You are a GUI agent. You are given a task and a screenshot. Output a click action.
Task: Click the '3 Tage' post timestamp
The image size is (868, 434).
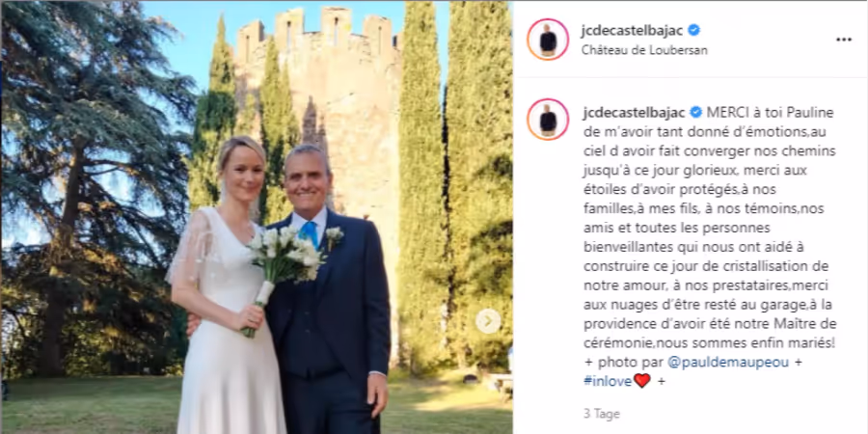click(602, 414)
